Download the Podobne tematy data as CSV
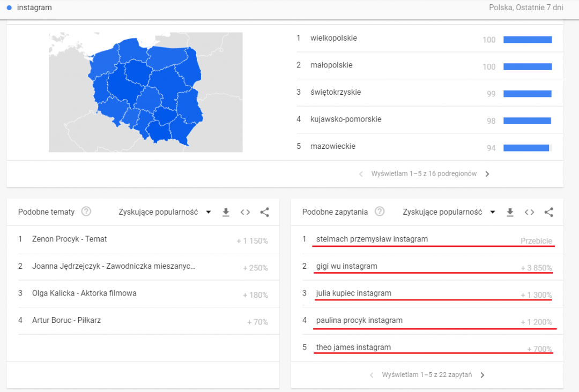The width and height of the screenshot is (579, 392). (x=226, y=212)
